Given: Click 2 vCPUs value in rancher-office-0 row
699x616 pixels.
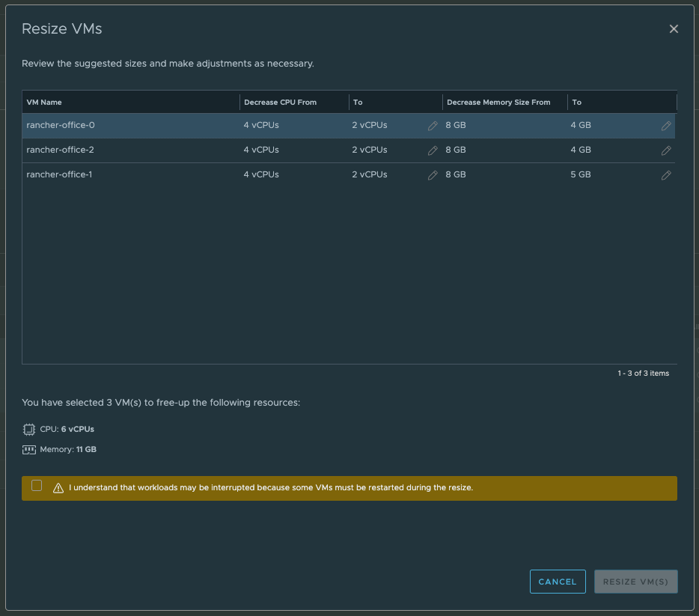Looking at the screenshot, I should pos(370,125).
